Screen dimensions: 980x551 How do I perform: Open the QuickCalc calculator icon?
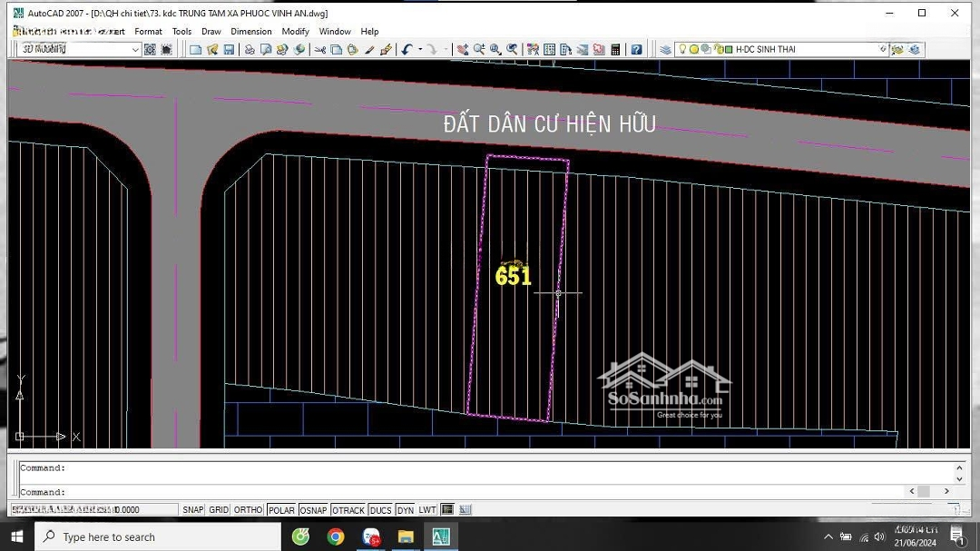click(615, 50)
